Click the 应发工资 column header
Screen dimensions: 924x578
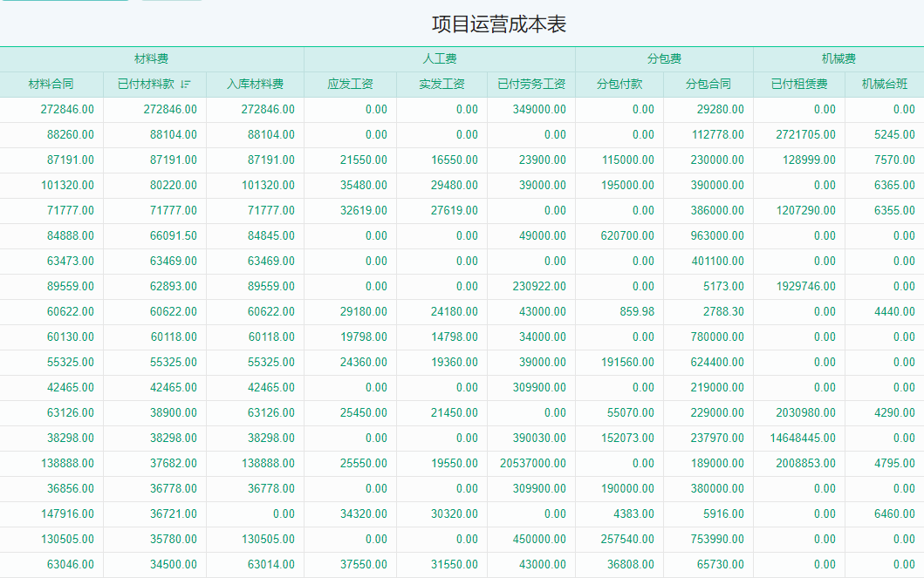350,85
